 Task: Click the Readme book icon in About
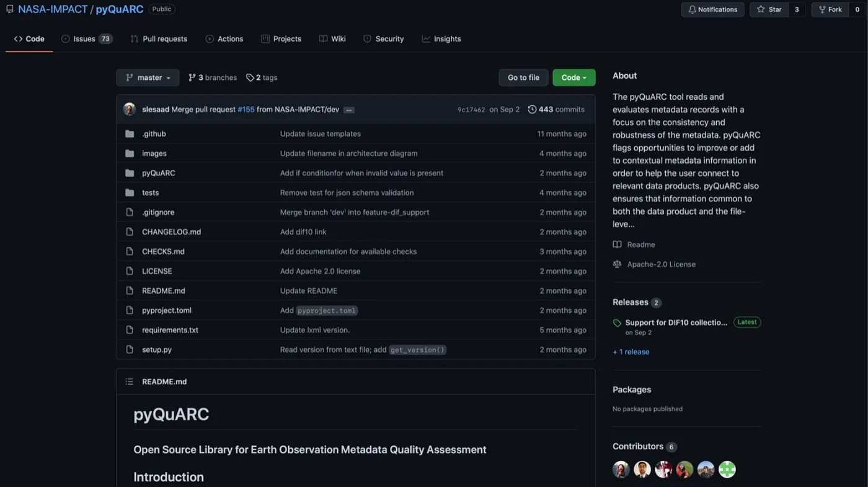pos(617,245)
